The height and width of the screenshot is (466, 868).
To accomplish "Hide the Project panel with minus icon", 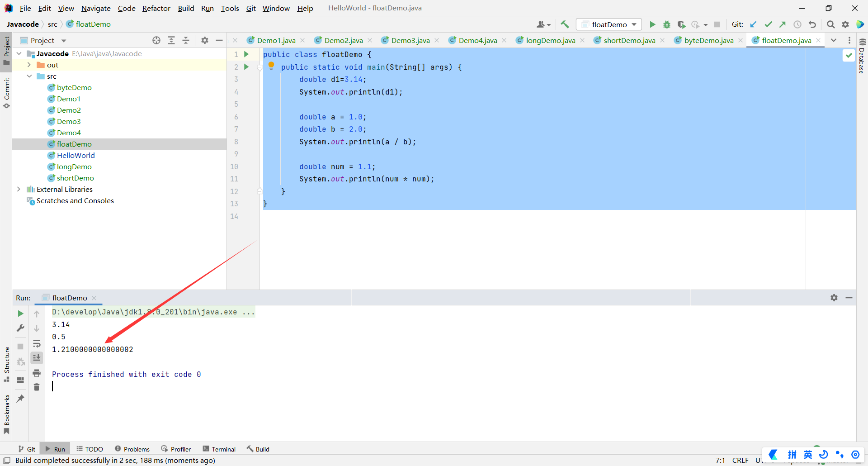I will pyautogui.click(x=219, y=40).
